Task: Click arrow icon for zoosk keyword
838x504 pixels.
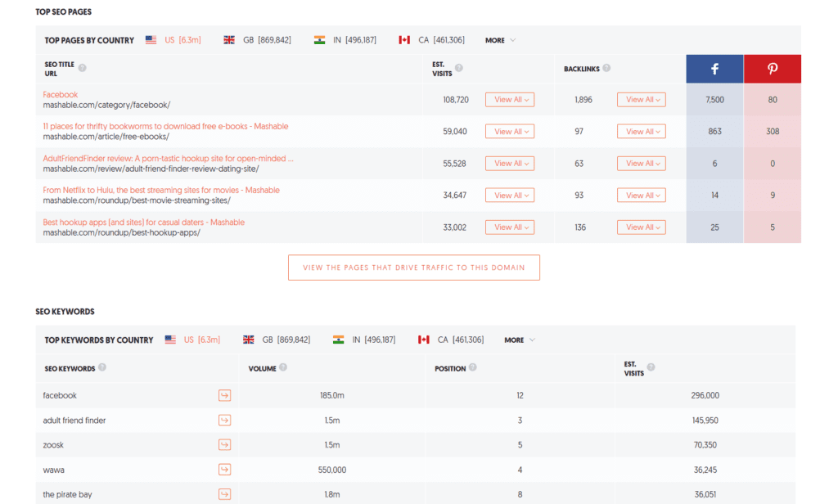Action: [x=224, y=444]
